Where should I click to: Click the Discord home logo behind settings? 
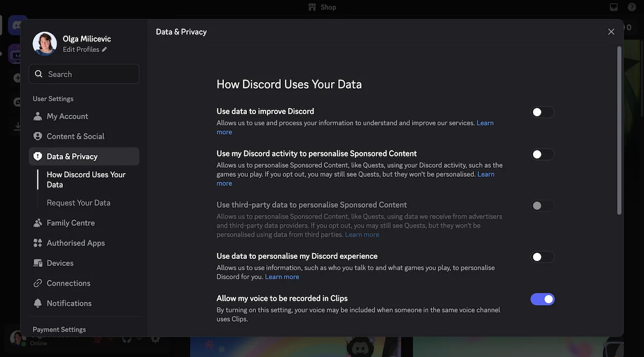click(17, 25)
